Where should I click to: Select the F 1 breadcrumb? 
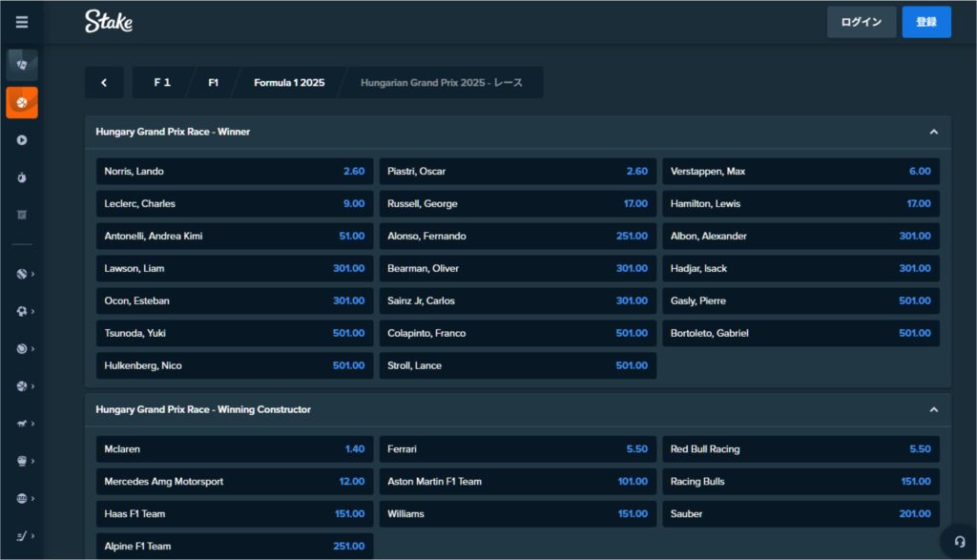(162, 82)
